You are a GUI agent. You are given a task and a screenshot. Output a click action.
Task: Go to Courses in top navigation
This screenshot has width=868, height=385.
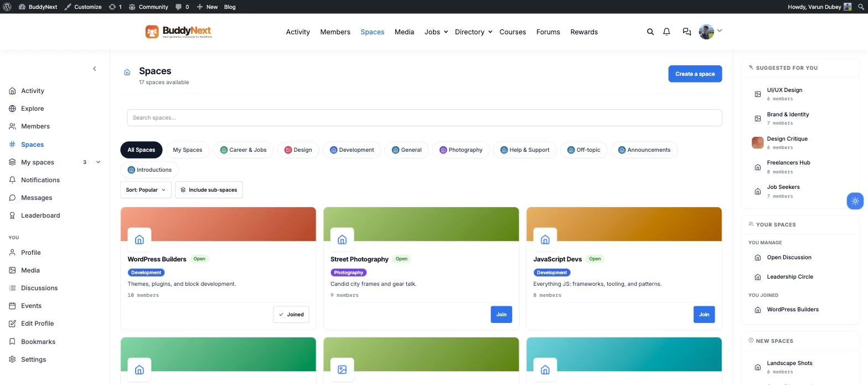[x=513, y=32]
